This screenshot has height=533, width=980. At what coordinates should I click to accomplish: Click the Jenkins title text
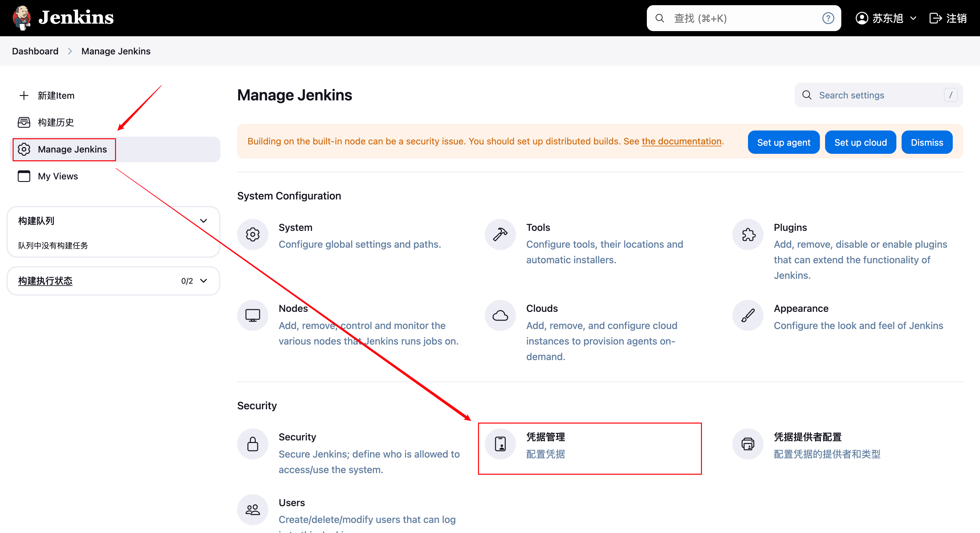[x=76, y=17]
